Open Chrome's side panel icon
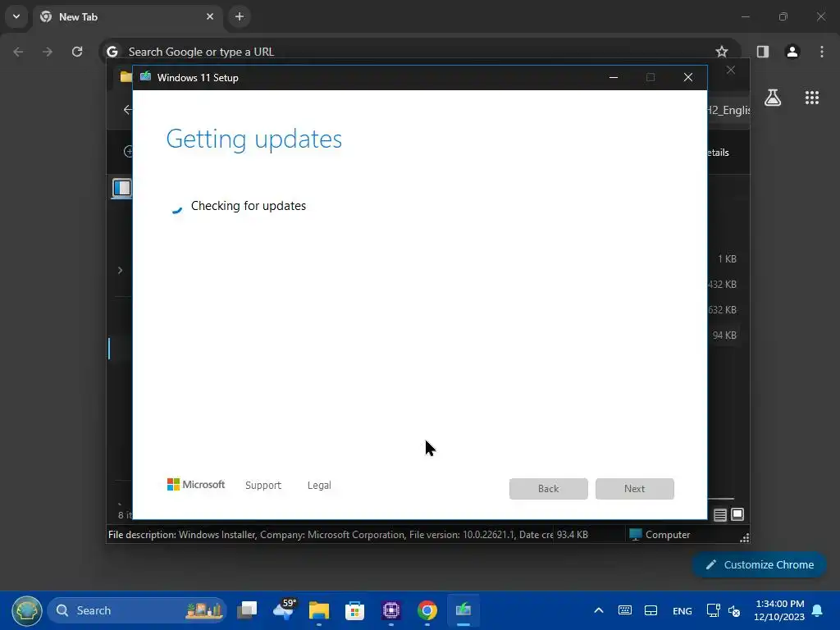Image resolution: width=840 pixels, height=630 pixels. click(x=763, y=52)
